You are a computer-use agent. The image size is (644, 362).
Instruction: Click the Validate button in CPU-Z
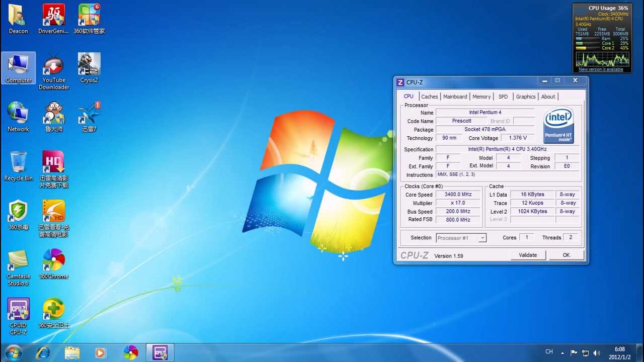(x=528, y=255)
